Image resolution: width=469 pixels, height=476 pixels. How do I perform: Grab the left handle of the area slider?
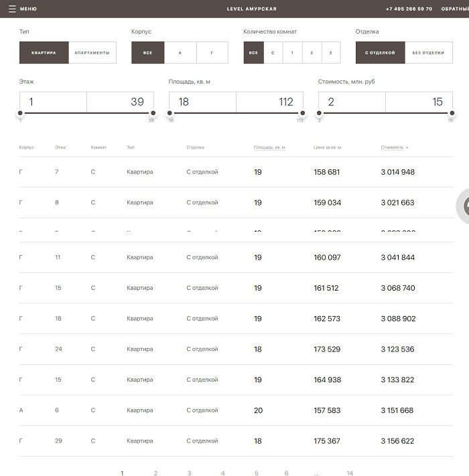(x=170, y=113)
